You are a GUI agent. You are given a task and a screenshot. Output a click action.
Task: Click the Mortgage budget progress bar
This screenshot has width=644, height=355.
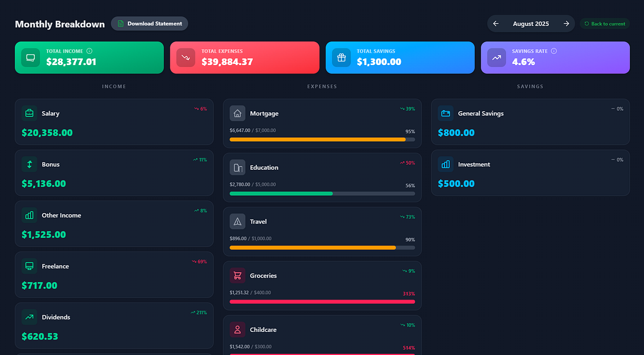(323, 140)
